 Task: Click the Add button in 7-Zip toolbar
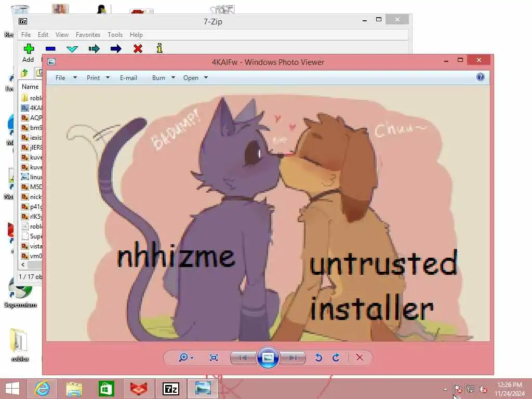29,53
